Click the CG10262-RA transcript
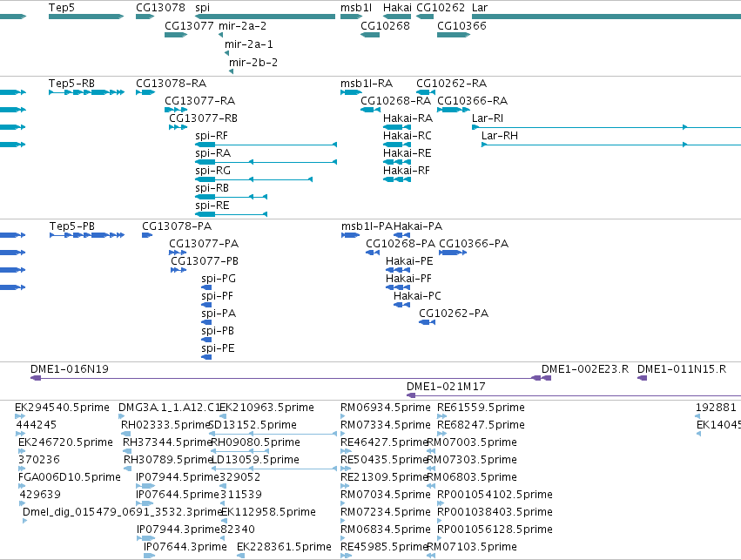Viewport: 741px width, 560px height. (426, 92)
